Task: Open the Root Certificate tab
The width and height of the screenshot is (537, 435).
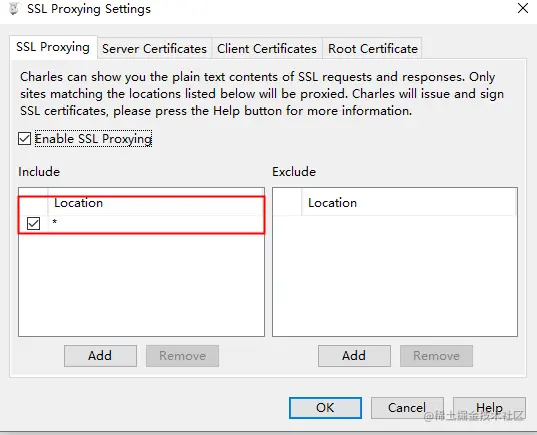Action: point(373,49)
